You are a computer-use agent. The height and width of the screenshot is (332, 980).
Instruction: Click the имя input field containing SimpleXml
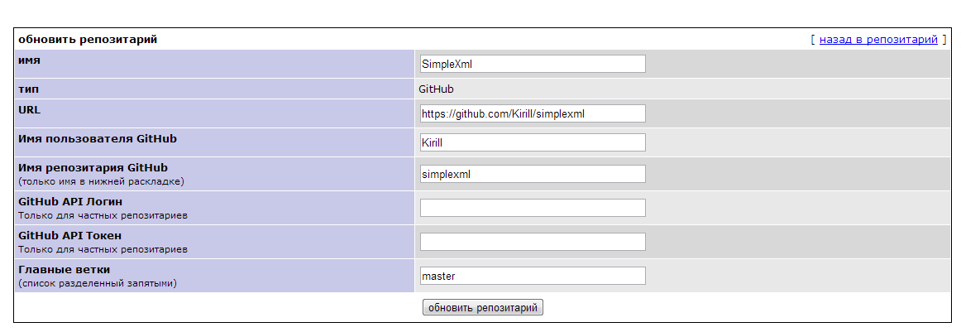532,64
